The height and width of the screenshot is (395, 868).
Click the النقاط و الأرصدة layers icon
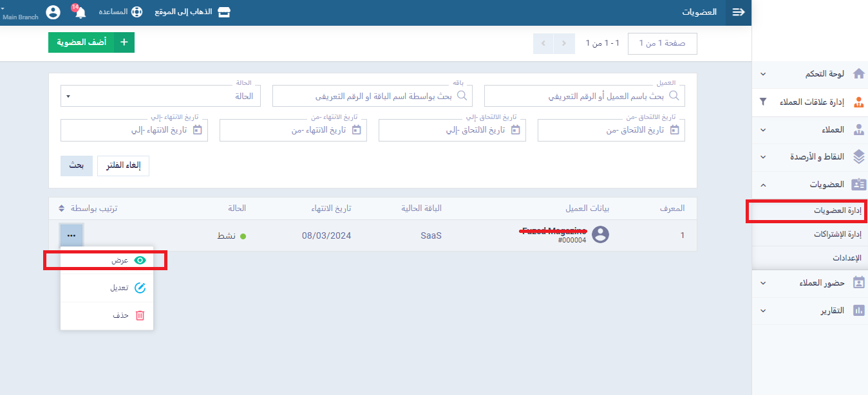click(x=858, y=156)
